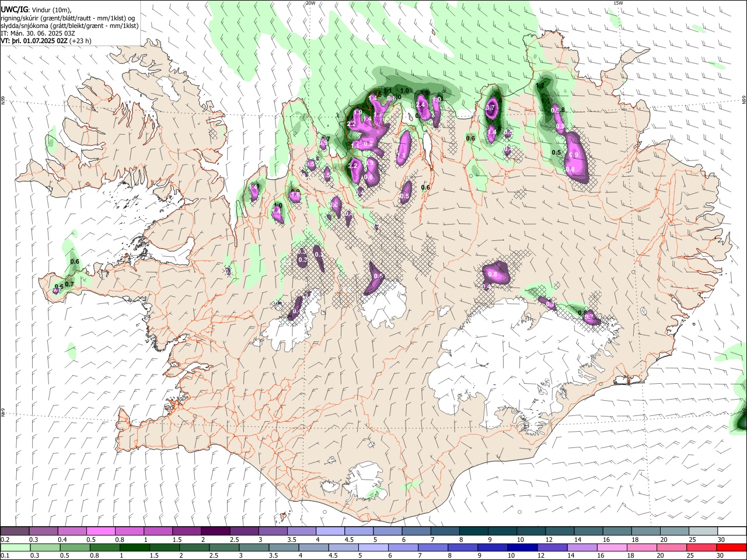Pick the darkest green rain swatch between 1 and 1.5

134,547
